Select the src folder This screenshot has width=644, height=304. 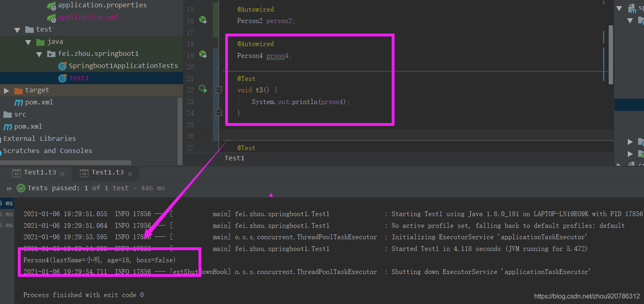(20, 114)
